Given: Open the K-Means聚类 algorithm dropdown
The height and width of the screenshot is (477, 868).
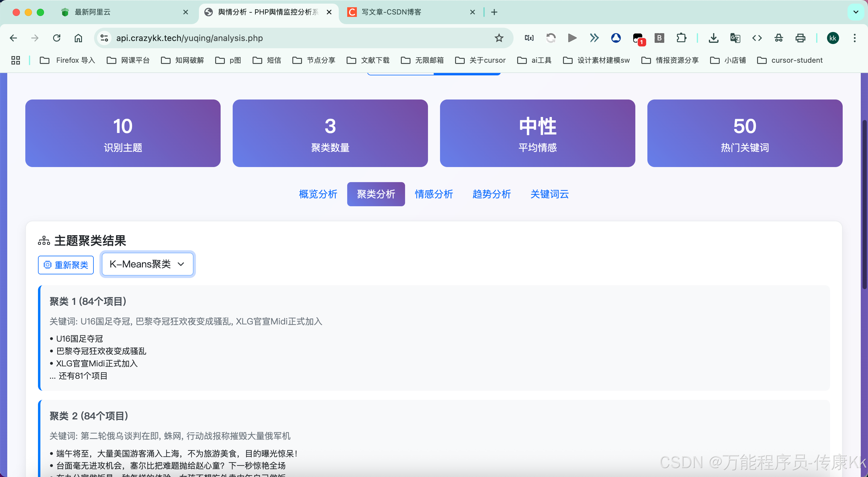Looking at the screenshot, I should click(148, 264).
